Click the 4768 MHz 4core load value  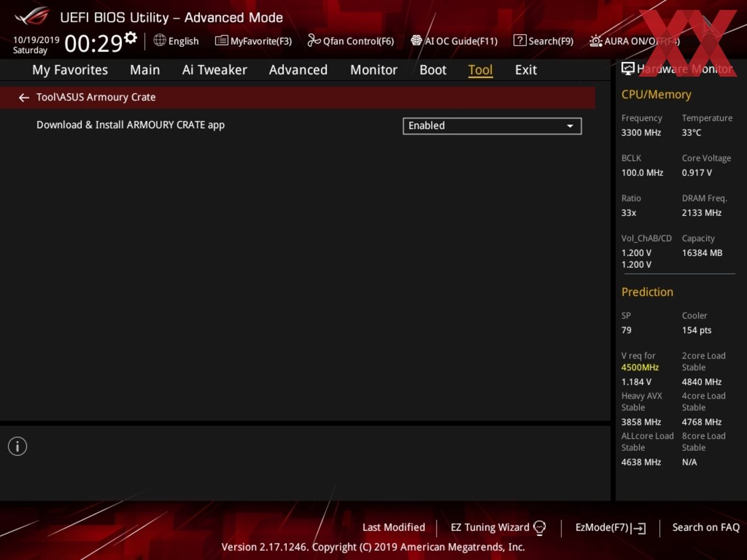(701, 422)
